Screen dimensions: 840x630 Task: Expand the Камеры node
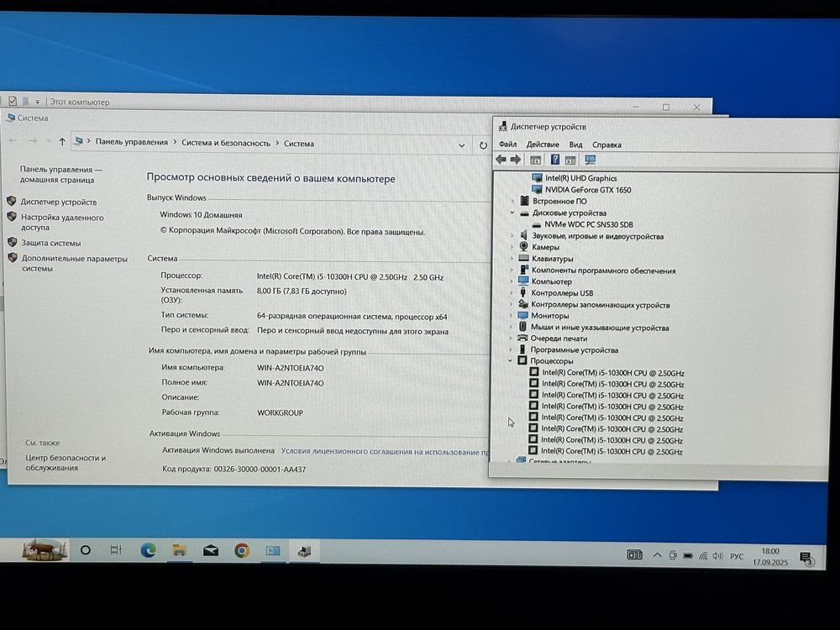pyautogui.click(x=512, y=247)
